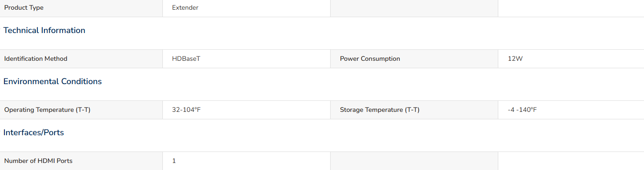644x170 pixels.
Task: Click the empty cell beside HDMI ports value
Action: point(414,161)
